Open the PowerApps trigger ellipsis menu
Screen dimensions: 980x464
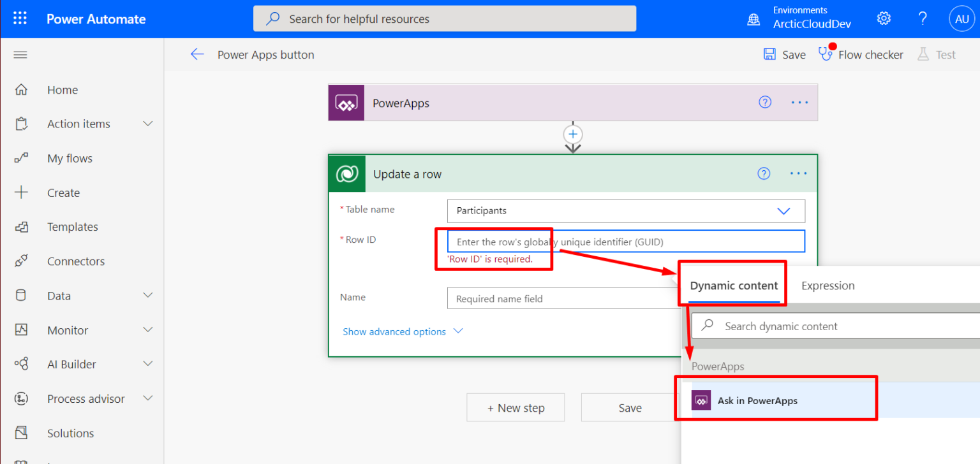(x=799, y=103)
